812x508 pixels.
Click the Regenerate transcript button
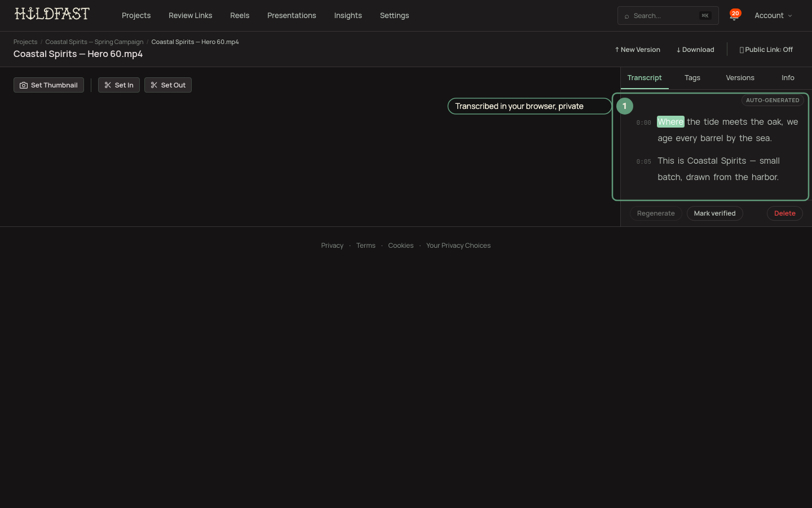coord(656,213)
